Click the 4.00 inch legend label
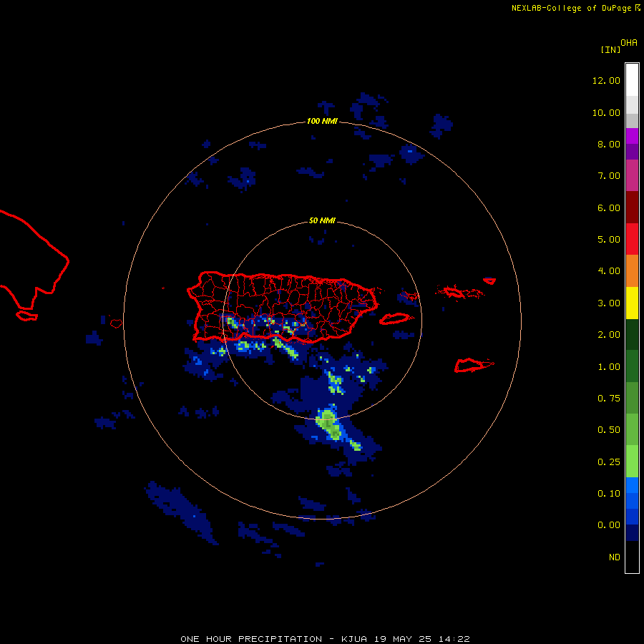Image resolution: width=644 pixels, height=644 pixels. click(609, 271)
